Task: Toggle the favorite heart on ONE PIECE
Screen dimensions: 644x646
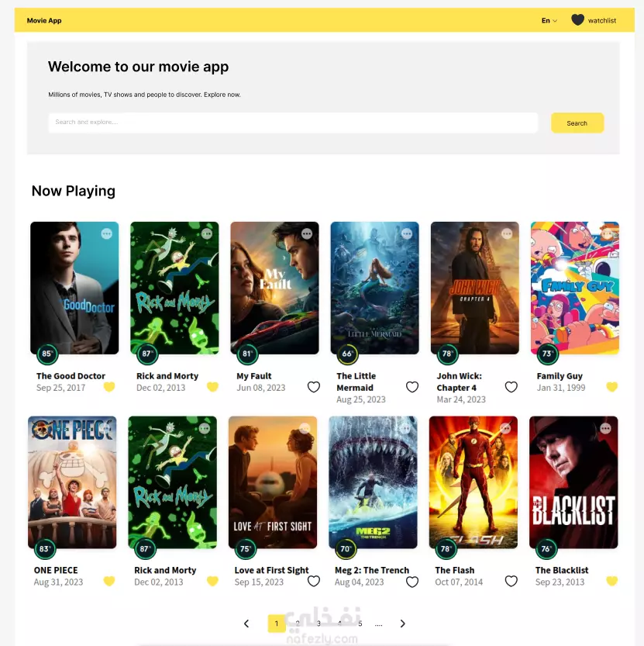Action: [109, 581]
